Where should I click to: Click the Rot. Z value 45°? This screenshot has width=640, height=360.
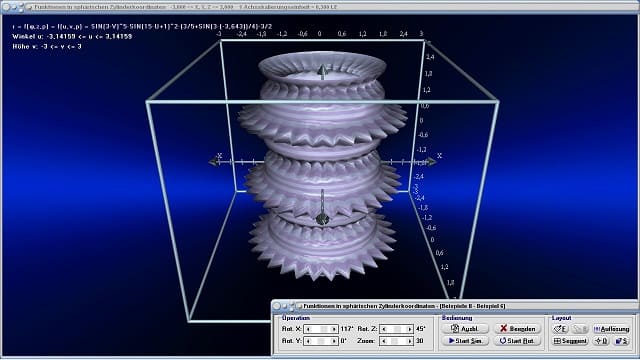click(420, 329)
